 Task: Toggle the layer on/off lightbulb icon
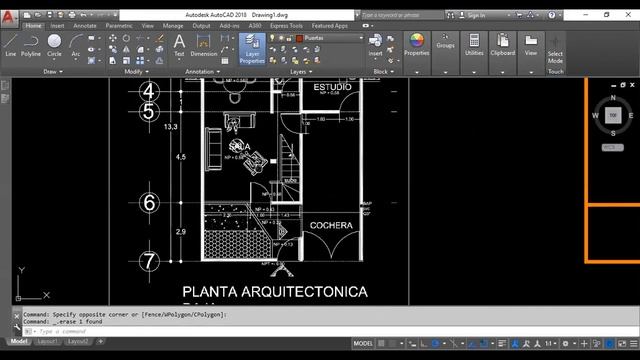pos(272,38)
